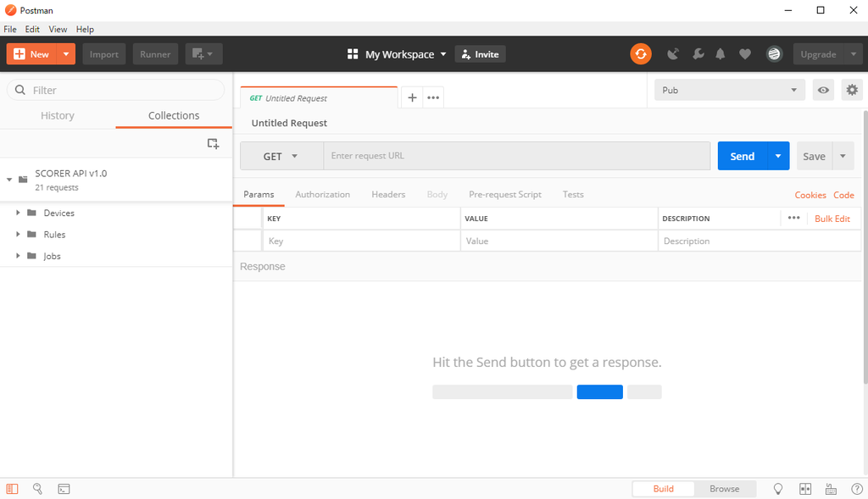Open the help question mark icon

pos(856,489)
